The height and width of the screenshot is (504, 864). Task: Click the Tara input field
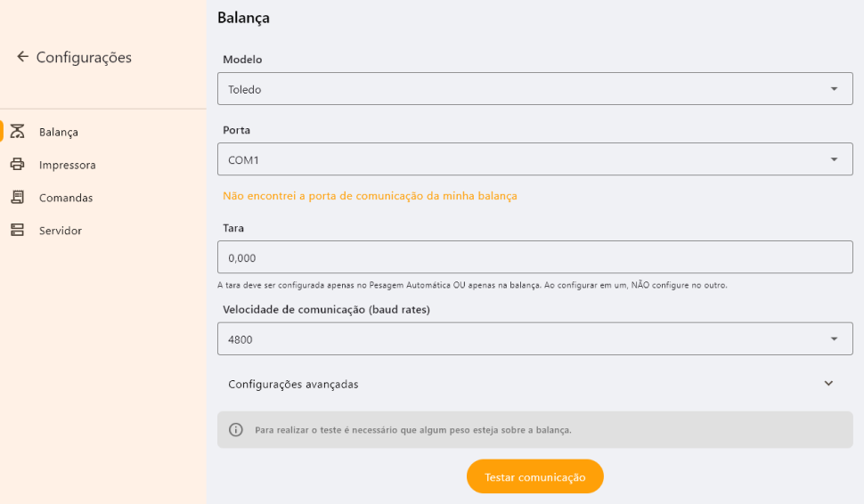click(x=534, y=257)
